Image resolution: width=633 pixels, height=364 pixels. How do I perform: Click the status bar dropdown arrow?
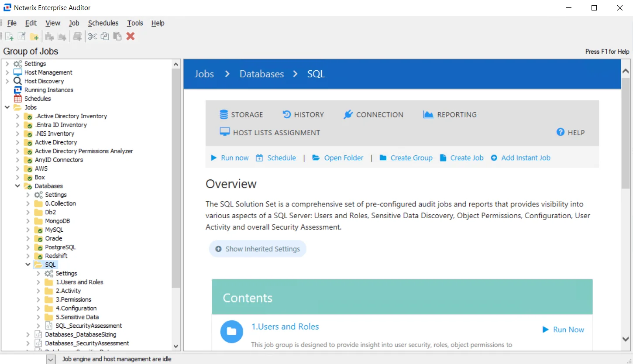click(51, 359)
